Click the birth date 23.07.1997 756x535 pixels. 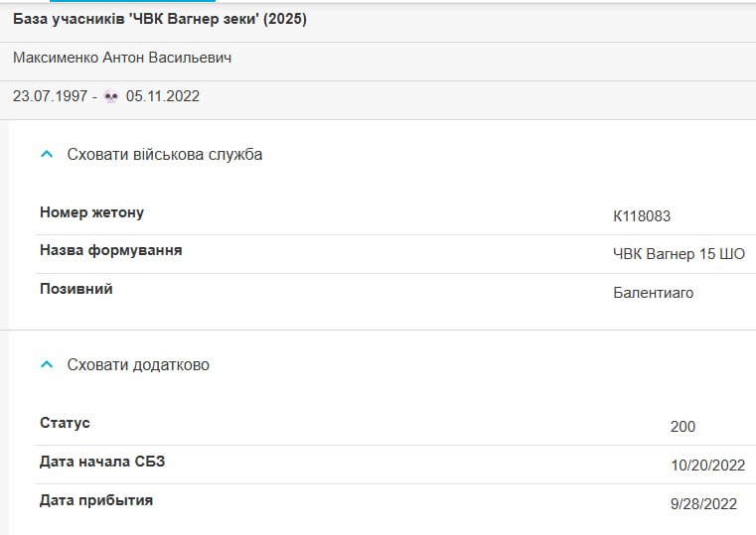[50, 96]
